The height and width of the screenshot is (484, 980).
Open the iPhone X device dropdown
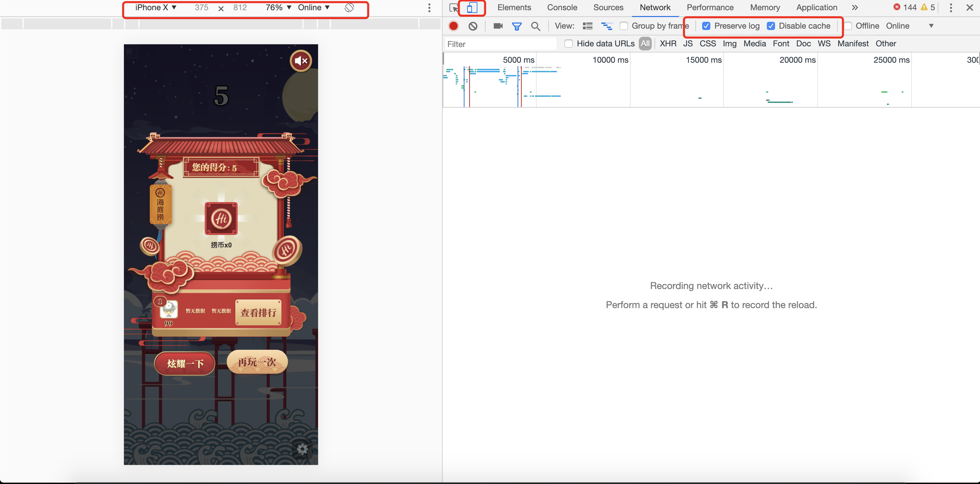tap(156, 7)
